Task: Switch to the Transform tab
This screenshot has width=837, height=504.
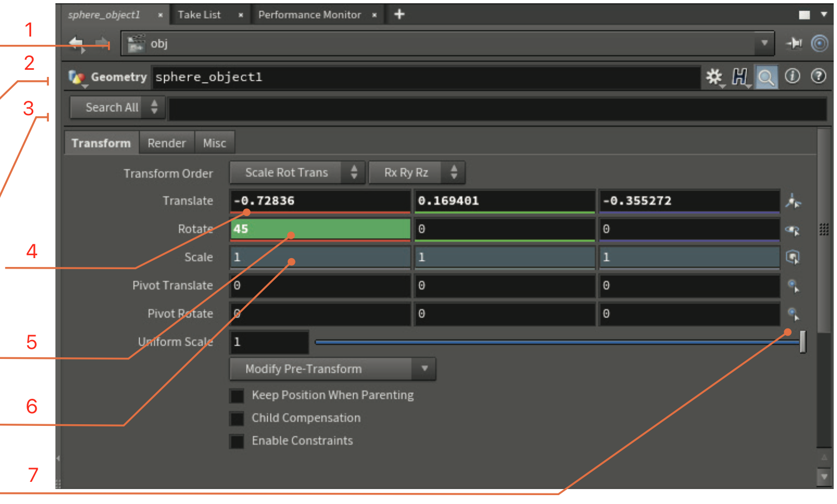Action: click(x=101, y=143)
